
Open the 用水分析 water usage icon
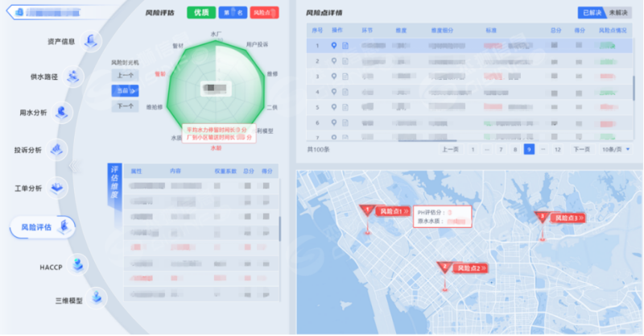coord(62,112)
